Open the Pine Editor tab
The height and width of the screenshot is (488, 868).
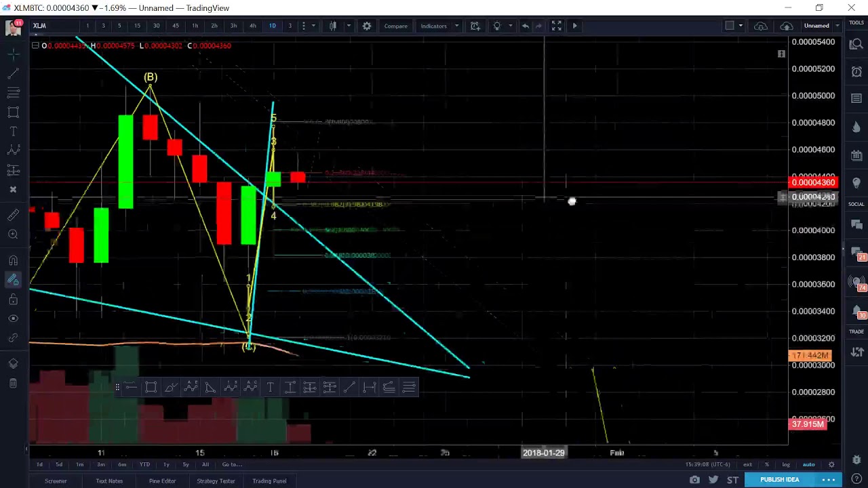pyautogui.click(x=162, y=481)
